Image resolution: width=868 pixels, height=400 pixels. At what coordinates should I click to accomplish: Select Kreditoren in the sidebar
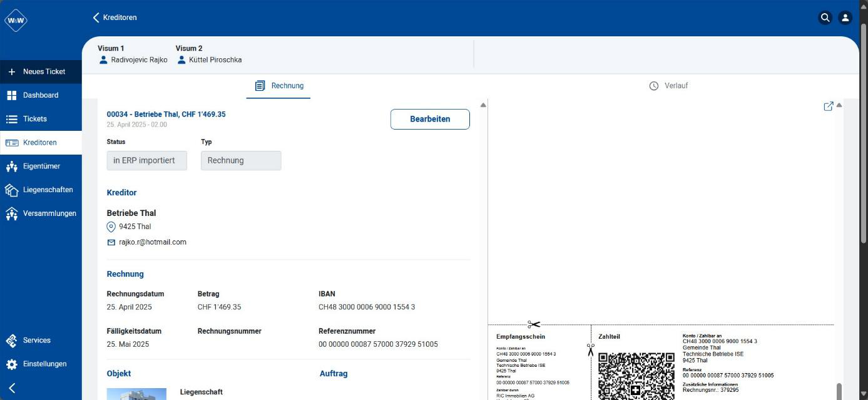coord(41,143)
